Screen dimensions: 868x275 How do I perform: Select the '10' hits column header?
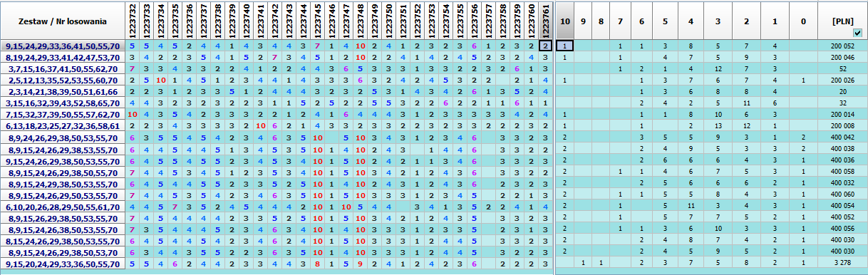click(x=564, y=20)
